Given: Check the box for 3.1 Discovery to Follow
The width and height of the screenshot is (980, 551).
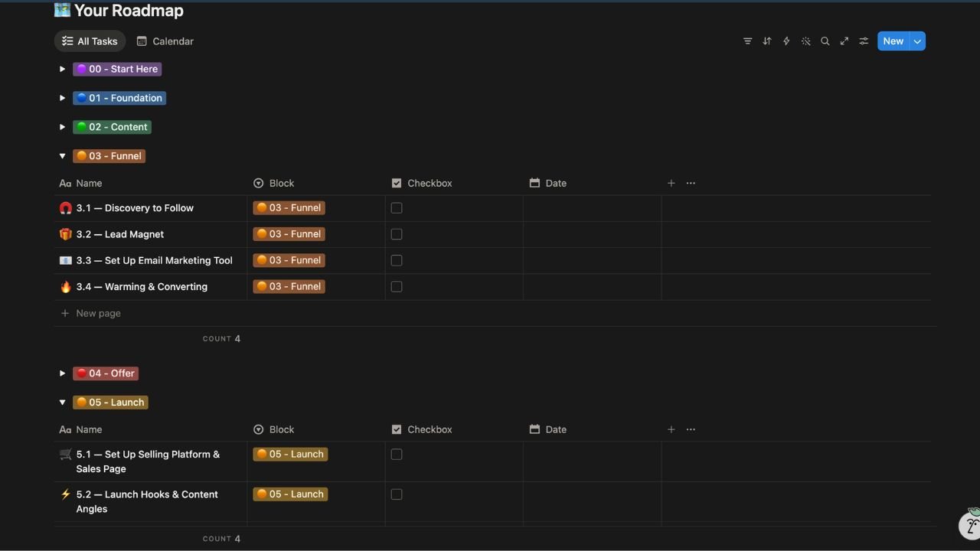Looking at the screenshot, I should (x=397, y=208).
